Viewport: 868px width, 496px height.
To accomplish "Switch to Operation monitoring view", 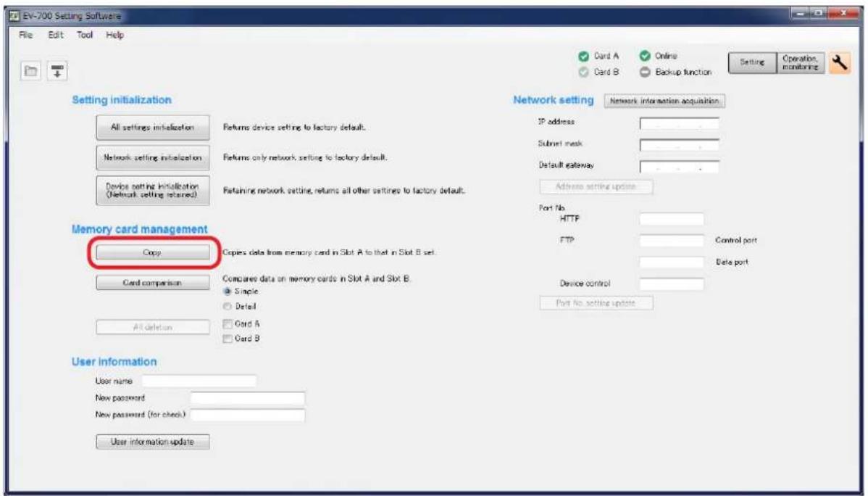I will tap(801, 62).
